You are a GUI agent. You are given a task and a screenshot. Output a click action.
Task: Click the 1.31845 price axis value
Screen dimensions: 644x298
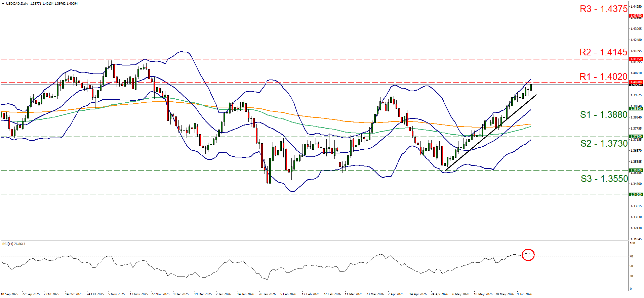click(636, 239)
